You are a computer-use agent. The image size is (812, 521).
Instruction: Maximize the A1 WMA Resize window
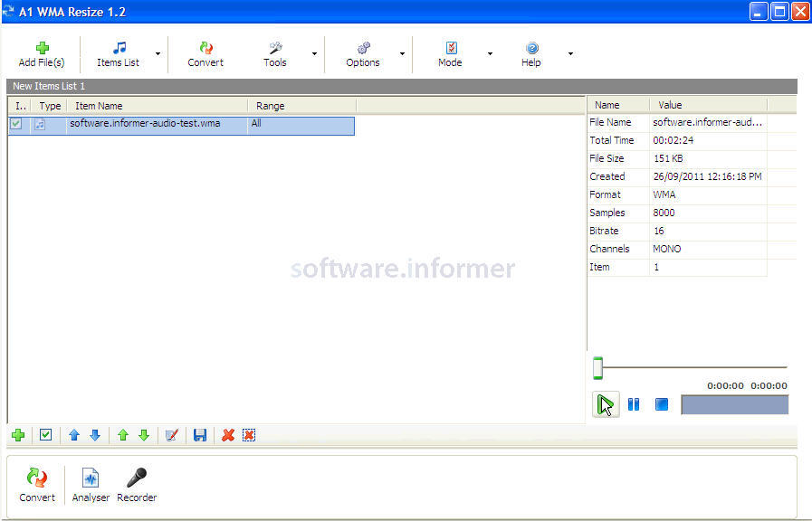click(779, 12)
